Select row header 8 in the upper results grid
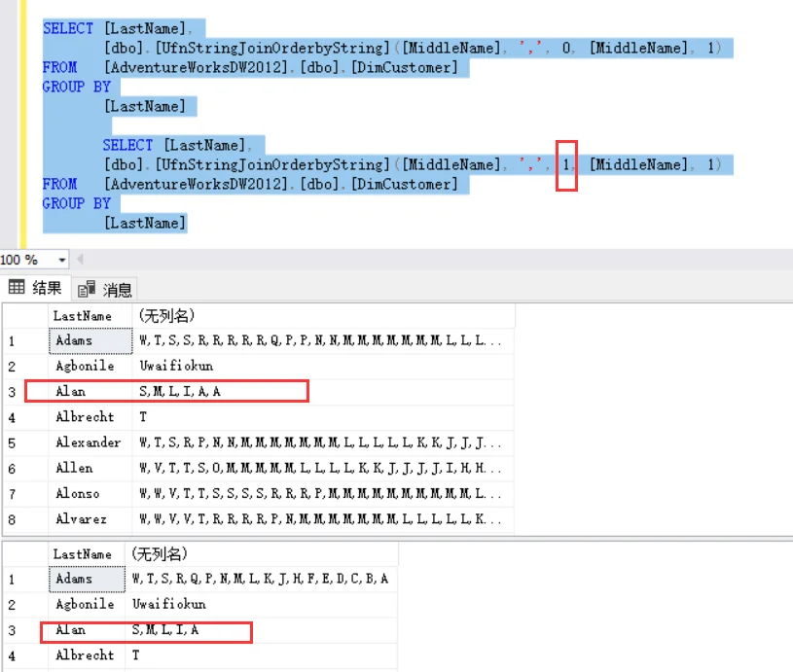This screenshot has height=672, width=793. [25, 519]
